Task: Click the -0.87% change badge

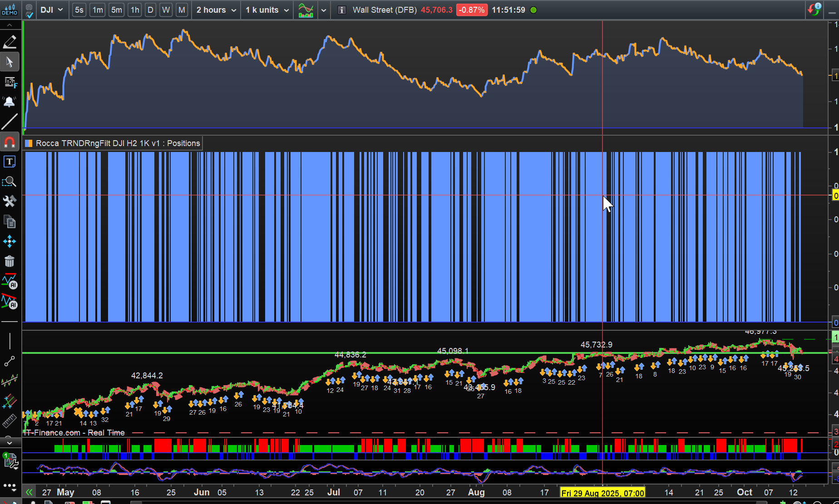Action: coord(472,10)
